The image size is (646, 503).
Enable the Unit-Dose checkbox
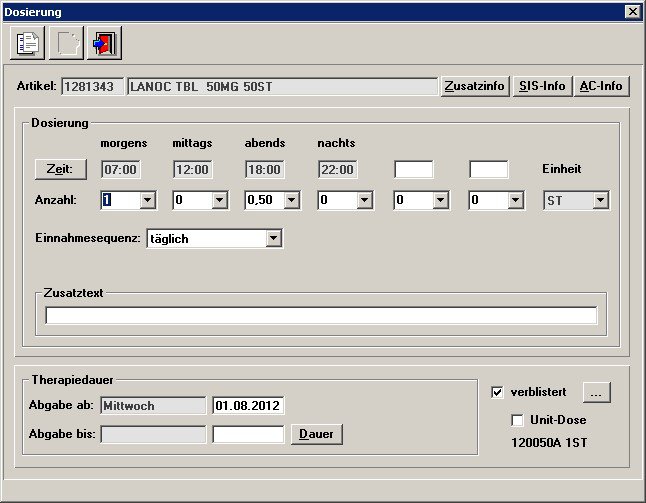click(517, 420)
